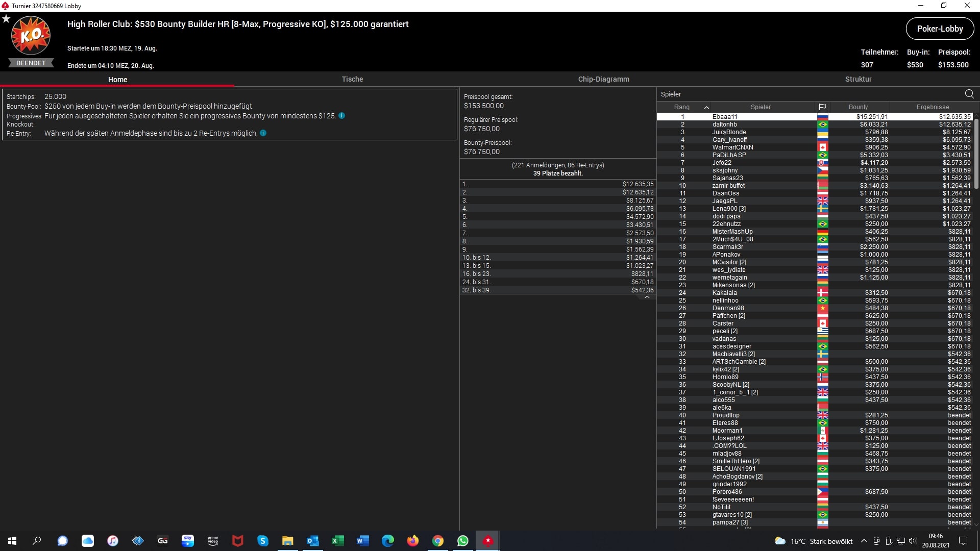Click the Poker-Lobby button
This screenshot has width=980, height=551.
[x=940, y=29]
